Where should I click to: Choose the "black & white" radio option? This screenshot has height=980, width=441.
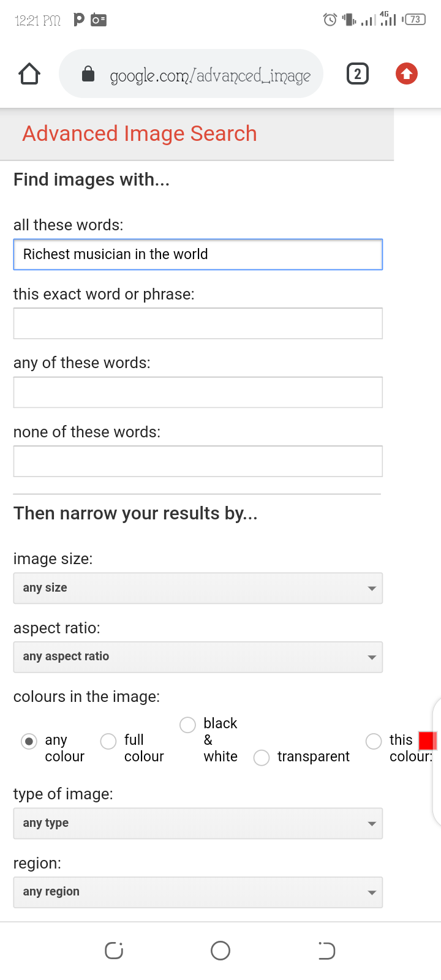click(188, 725)
